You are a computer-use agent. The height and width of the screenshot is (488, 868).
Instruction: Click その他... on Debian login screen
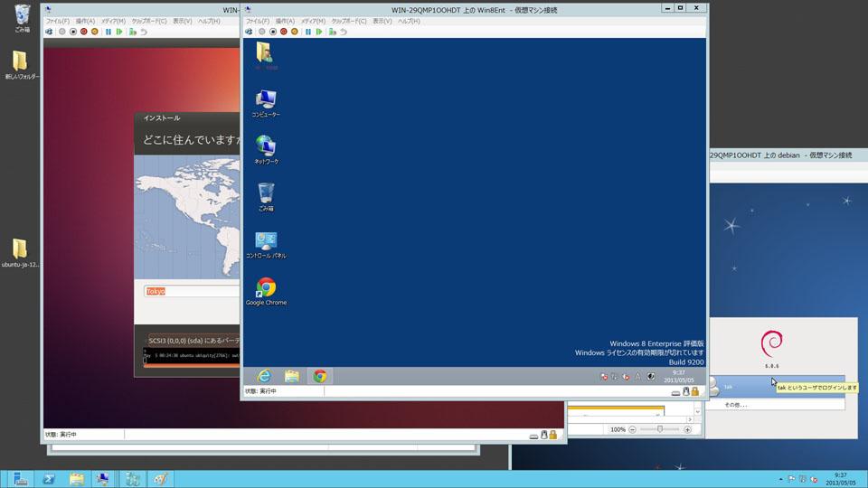pyautogui.click(x=736, y=405)
